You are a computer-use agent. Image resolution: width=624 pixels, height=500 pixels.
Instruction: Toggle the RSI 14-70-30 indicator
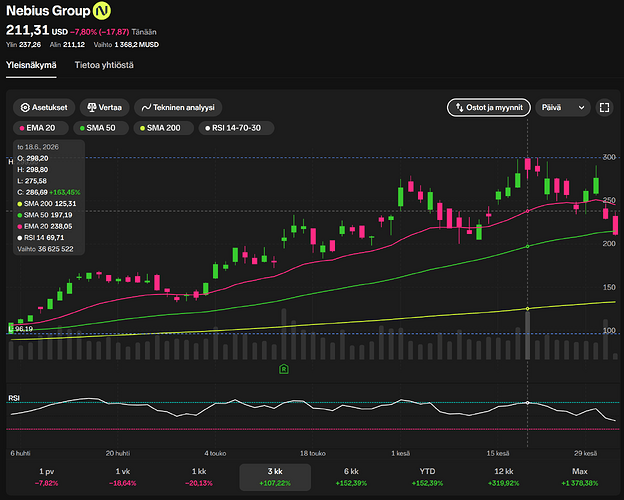point(236,128)
